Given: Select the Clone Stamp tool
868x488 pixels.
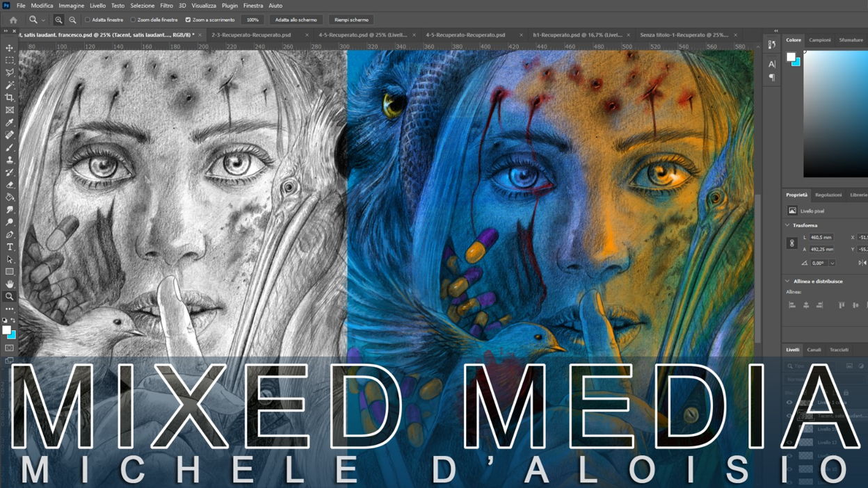Looking at the screenshot, I should pos(10,161).
